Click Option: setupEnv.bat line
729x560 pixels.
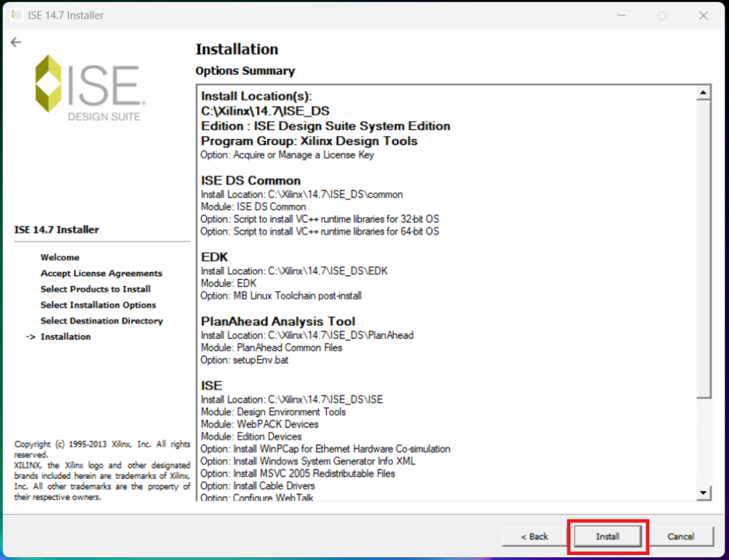pos(244,360)
